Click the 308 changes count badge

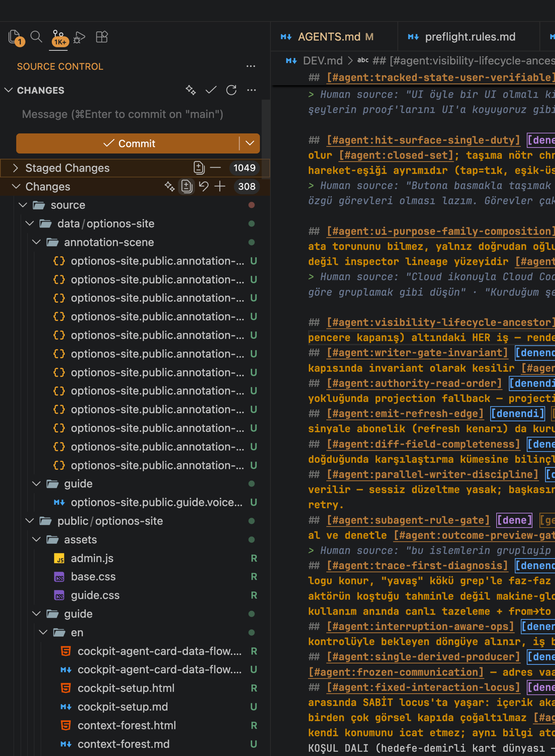coord(247,186)
